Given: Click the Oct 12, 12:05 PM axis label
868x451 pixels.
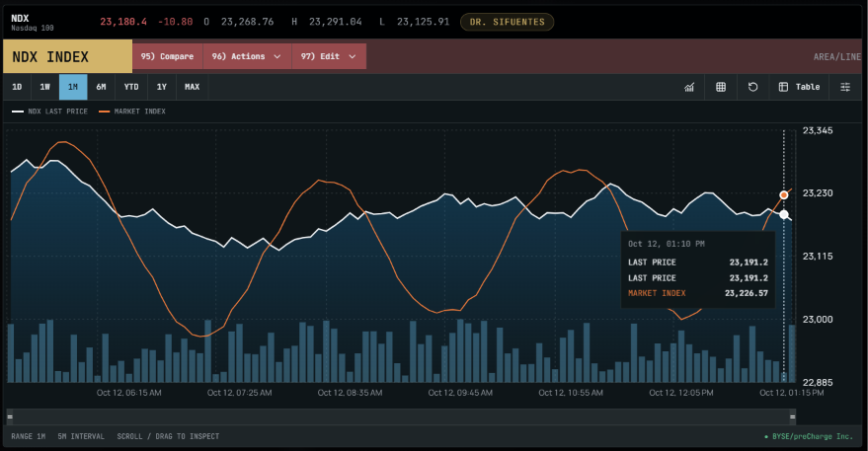Looking at the screenshot, I should point(681,393).
